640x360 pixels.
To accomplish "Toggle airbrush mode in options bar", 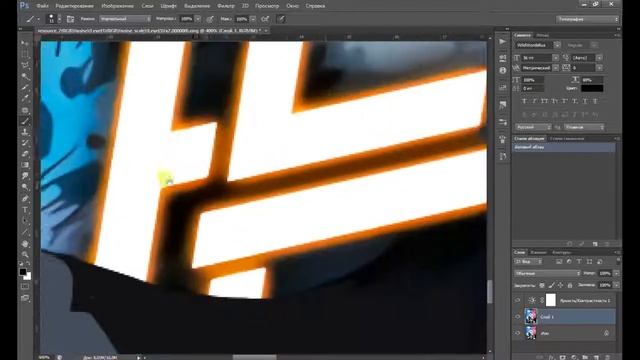I will (x=265, y=19).
